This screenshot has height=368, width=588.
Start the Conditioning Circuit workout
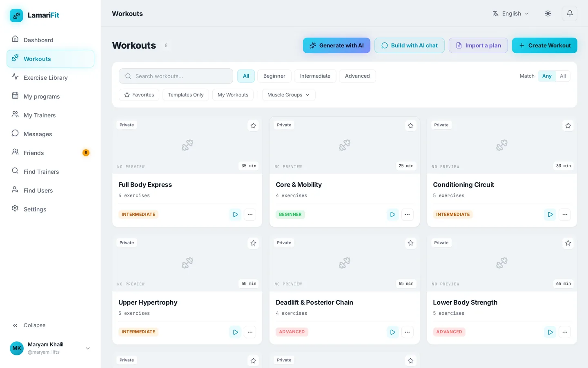click(x=550, y=214)
